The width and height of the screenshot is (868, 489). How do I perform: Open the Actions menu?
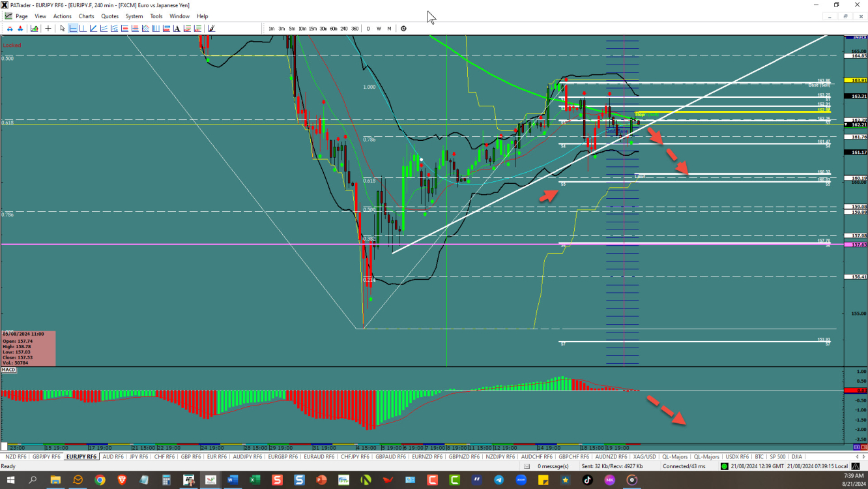(x=63, y=16)
